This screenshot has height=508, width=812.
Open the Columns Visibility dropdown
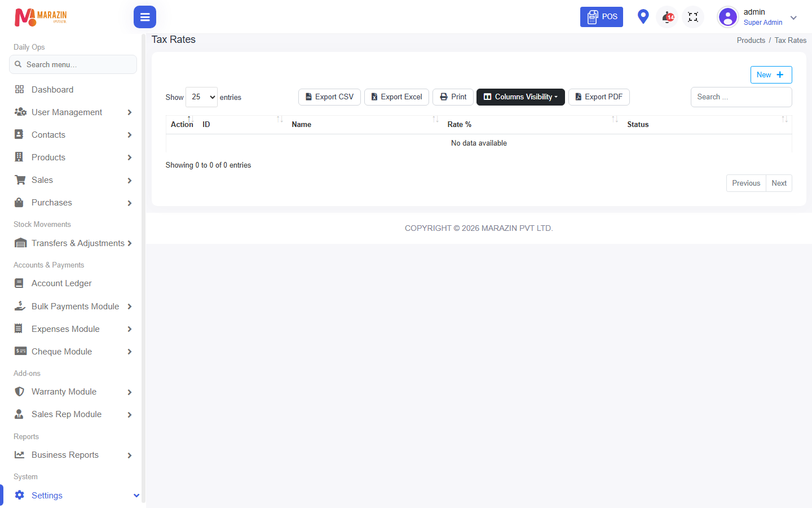pos(520,97)
